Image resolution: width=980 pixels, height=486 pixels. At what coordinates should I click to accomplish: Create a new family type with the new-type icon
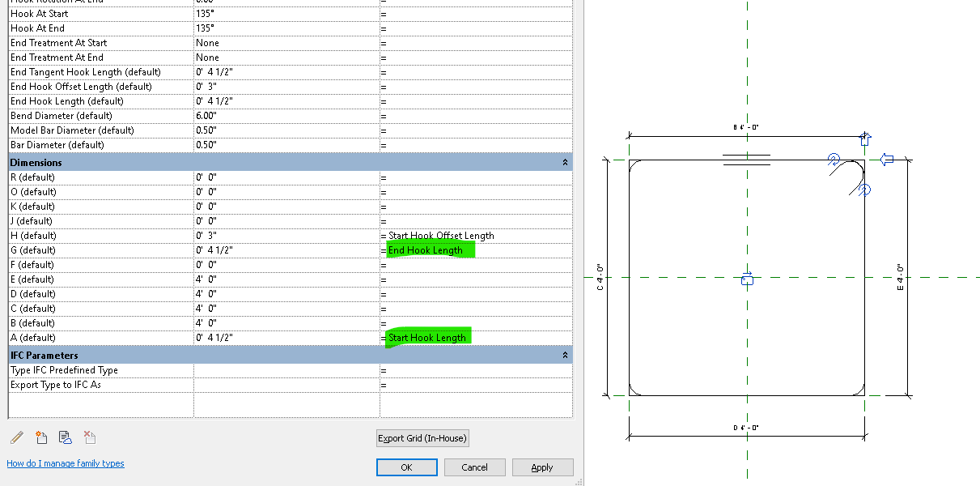40,437
